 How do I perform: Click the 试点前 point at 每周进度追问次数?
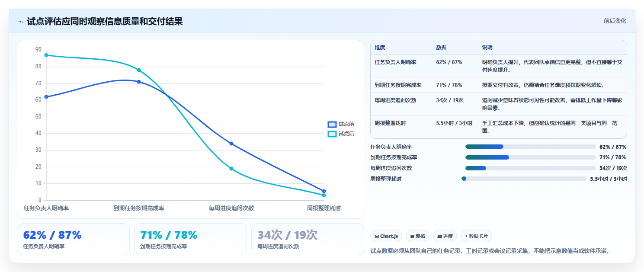[x=231, y=144]
